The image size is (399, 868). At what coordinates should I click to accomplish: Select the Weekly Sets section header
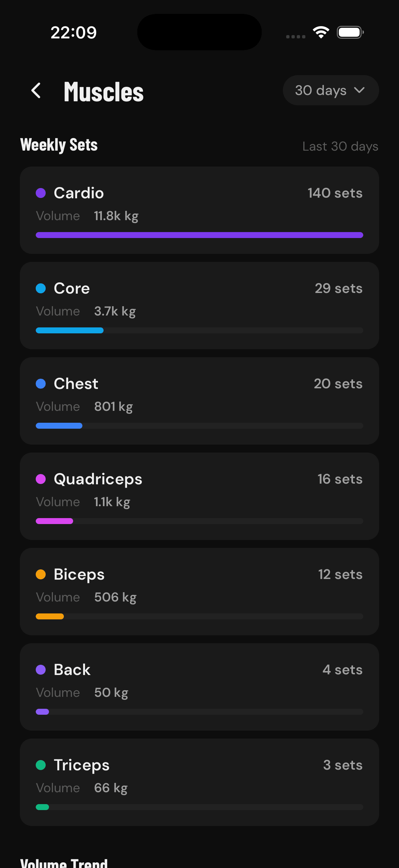point(59,145)
